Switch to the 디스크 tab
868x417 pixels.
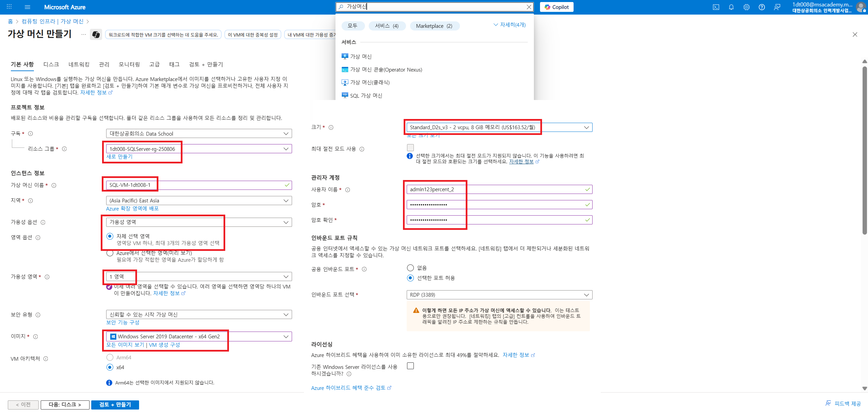pos(51,64)
